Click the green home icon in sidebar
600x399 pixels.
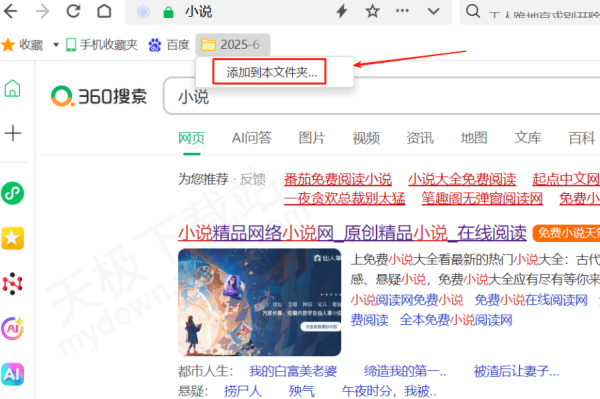(x=12, y=88)
